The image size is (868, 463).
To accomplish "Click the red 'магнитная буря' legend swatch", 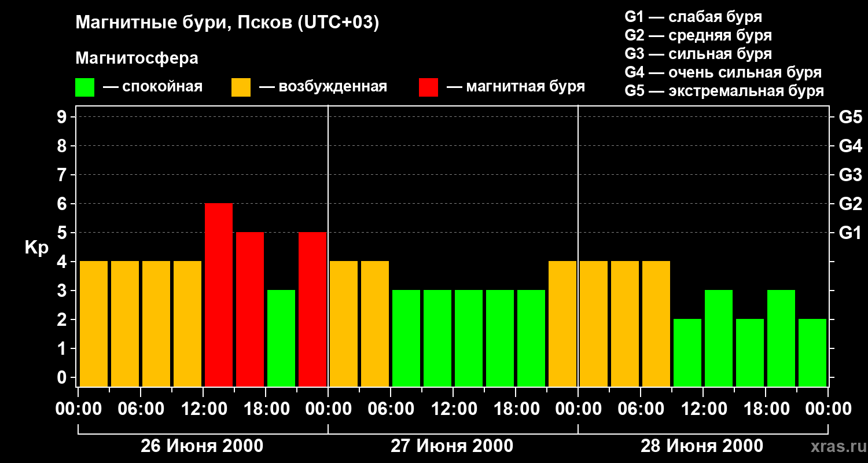I will coord(428,87).
